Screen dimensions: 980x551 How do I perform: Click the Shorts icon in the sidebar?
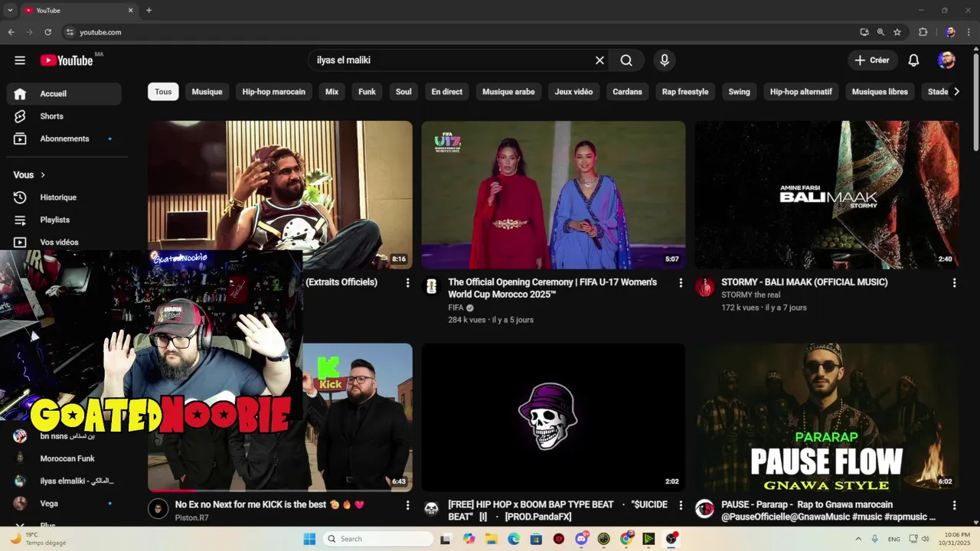20,116
